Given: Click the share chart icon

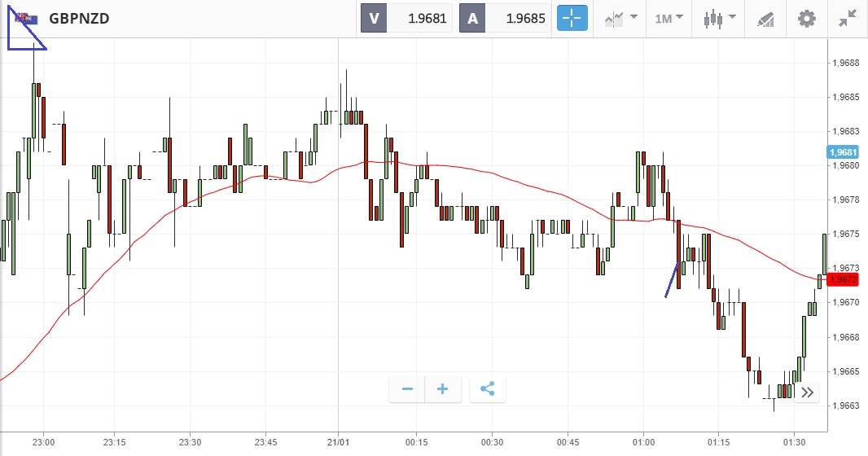Looking at the screenshot, I should tap(487, 389).
